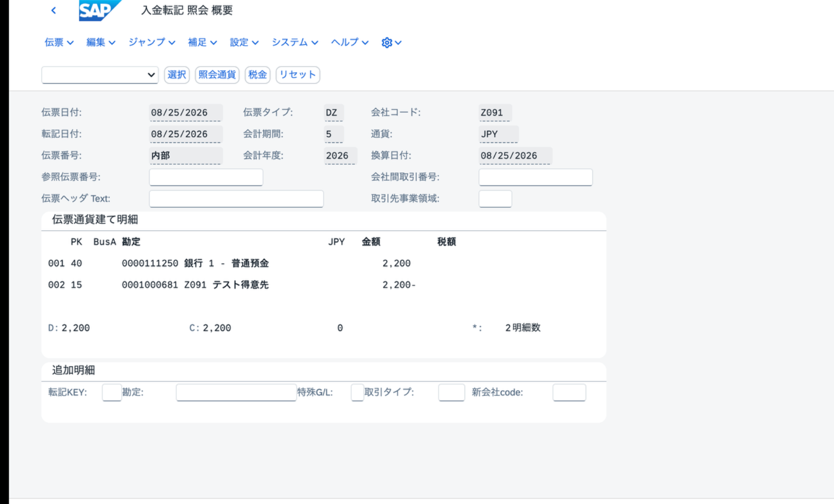This screenshot has width=834, height=504.
Task: Select the 通貨 value JPY
Action: point(498,134)
